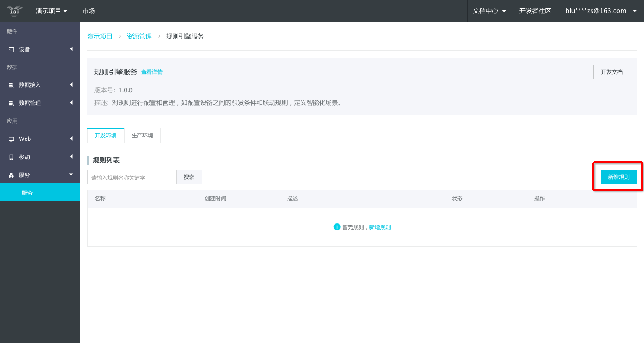Expand the 设备 sidebar arrow

click(71, 49)
